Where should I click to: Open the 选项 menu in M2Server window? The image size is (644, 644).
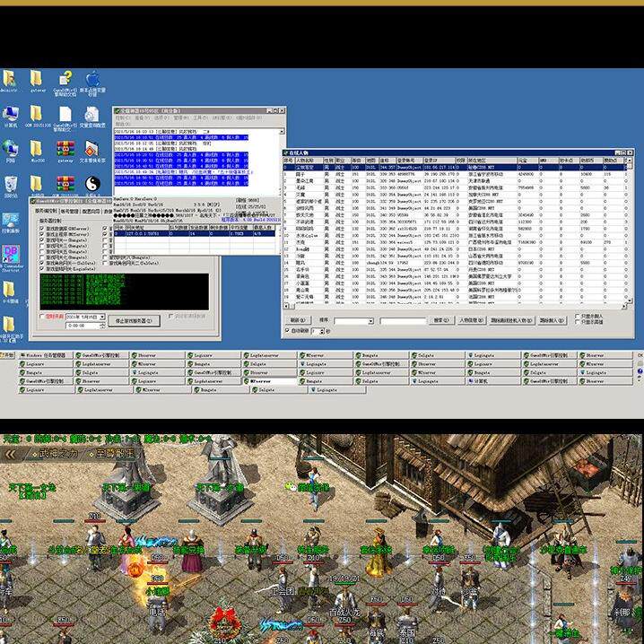coord(161,117)
